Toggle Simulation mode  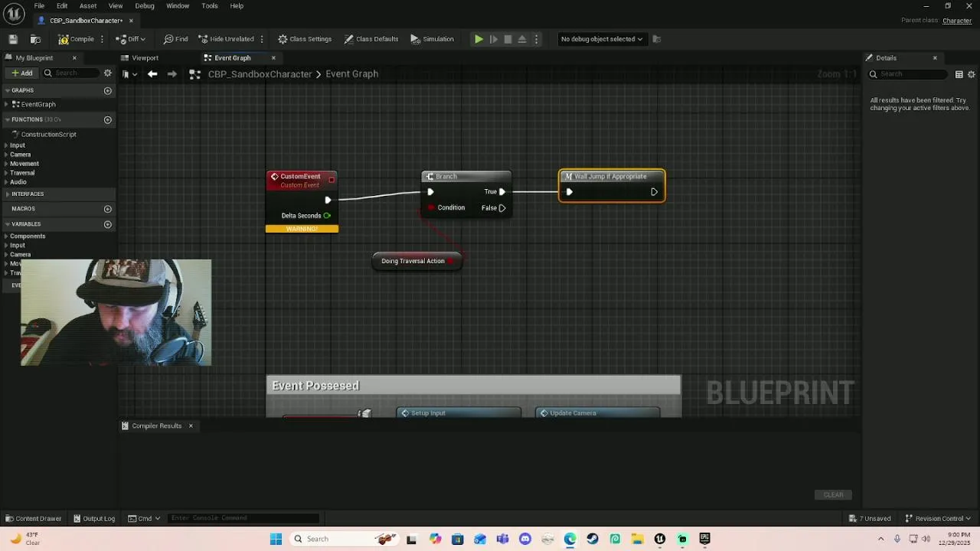coord(432,39)
